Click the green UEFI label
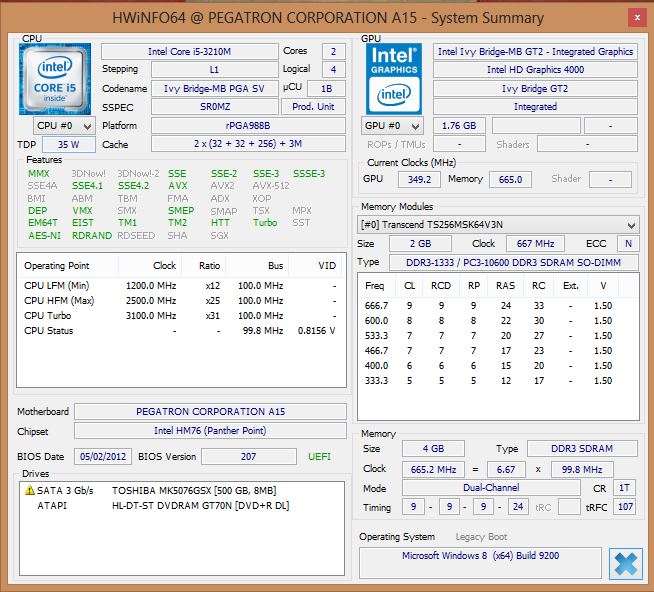Screen dimensions: 654x592 319,456
